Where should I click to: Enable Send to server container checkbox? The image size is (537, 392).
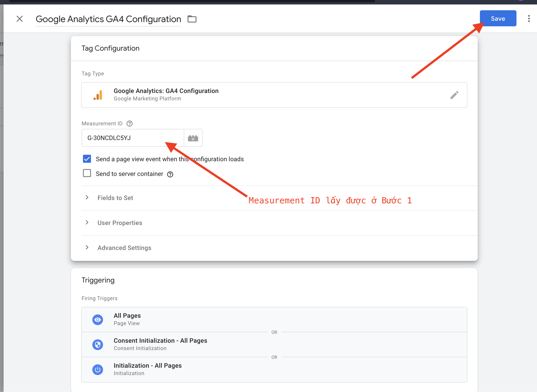(87, 173)
